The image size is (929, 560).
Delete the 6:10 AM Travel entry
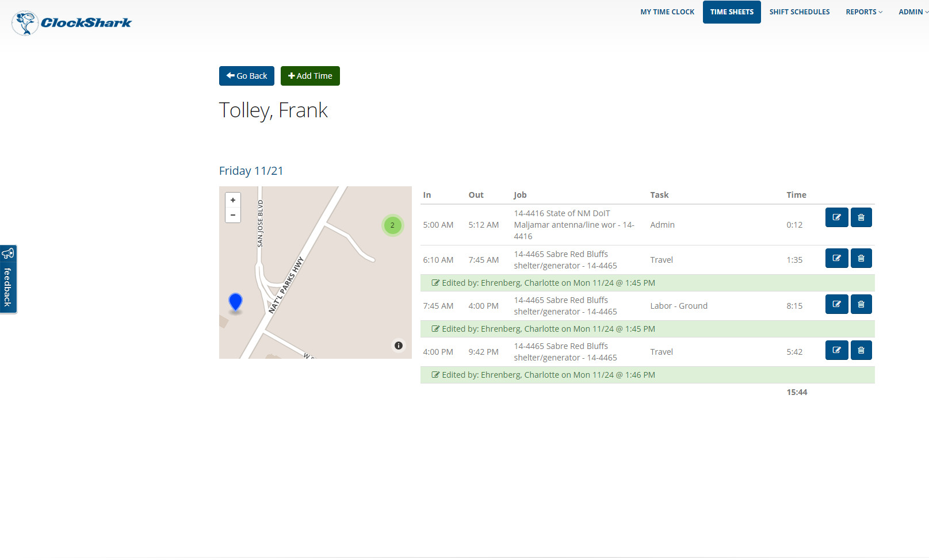pyautogui.click(x=861, y=258)
